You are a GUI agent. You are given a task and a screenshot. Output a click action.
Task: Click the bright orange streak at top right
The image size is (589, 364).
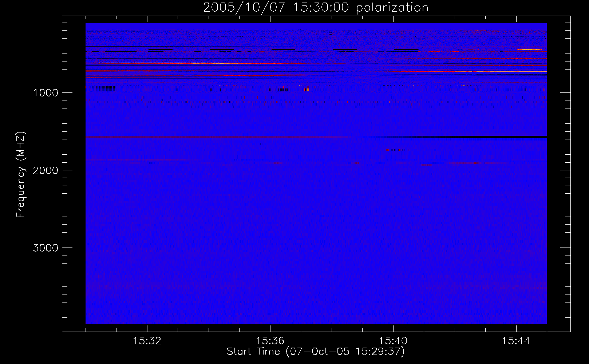(529, 49)
